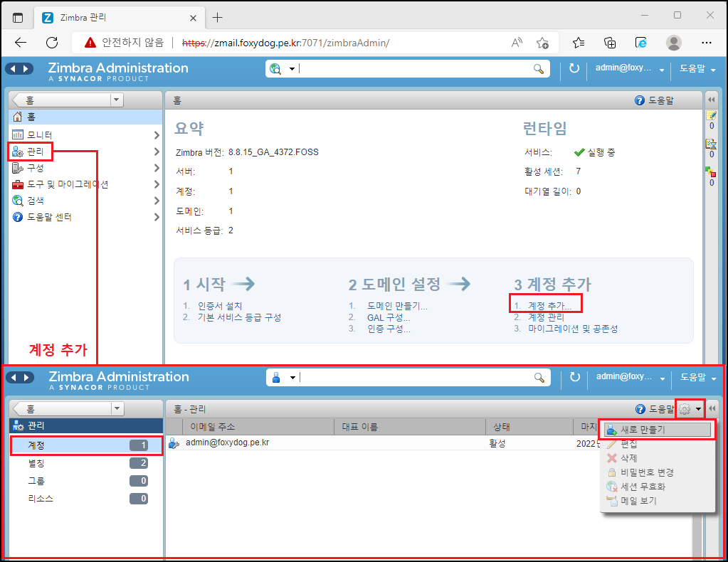Screen dimensions: 728x562
Task: Click 마이그레이션 및 공존성 link
Action: (x=572, y=329)
